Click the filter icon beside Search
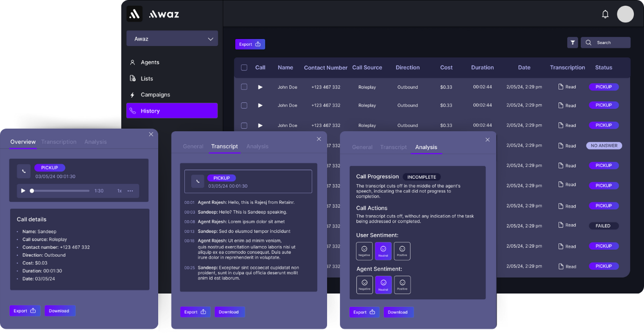 (572, 43)
